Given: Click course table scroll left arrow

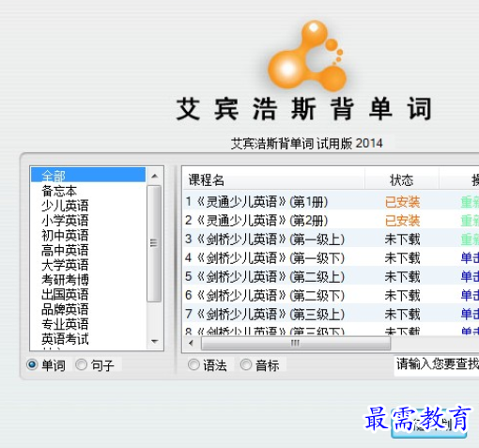Looking at the screenshot, I should [x=192, y=343].
